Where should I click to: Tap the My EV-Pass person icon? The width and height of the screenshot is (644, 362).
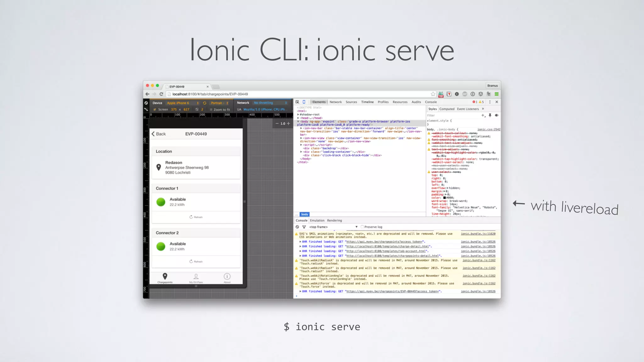(x=196, y=276)
